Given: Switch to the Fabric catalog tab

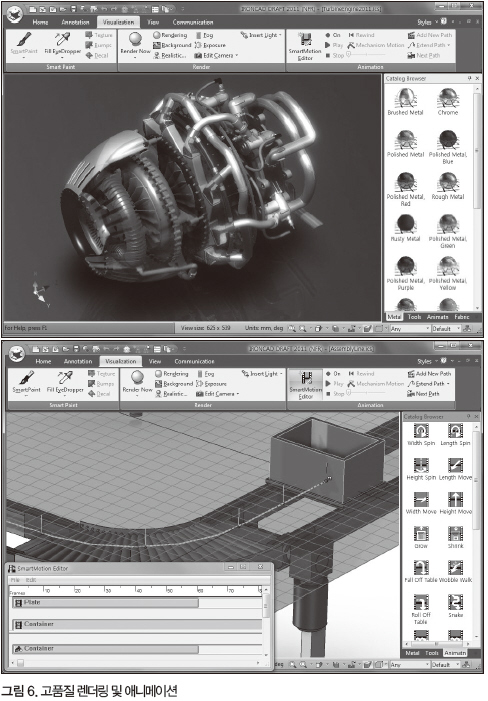Looking at the screenshot, I should tap(462, 317).
